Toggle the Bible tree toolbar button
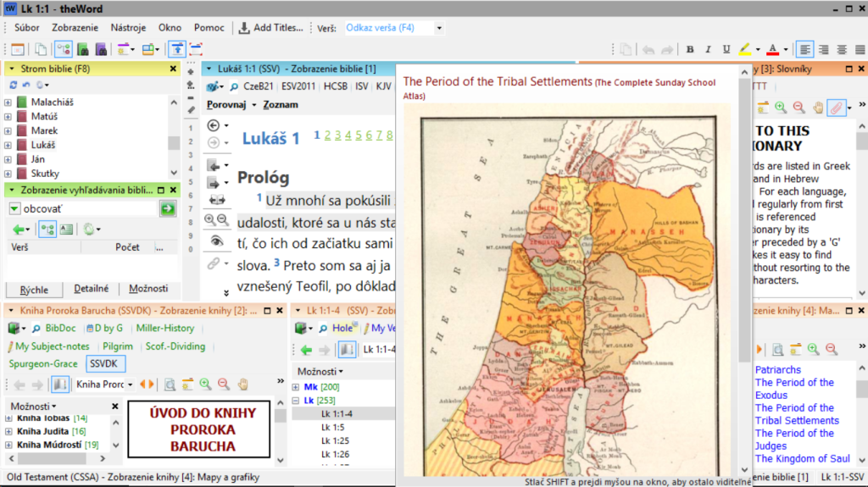This screenshot has width=868, height=487. pyautogui.click(x=63, y=49)
